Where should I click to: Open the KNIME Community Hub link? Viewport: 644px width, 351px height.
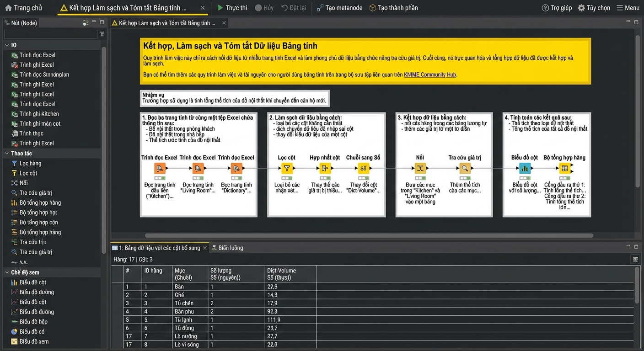[430, 74]
